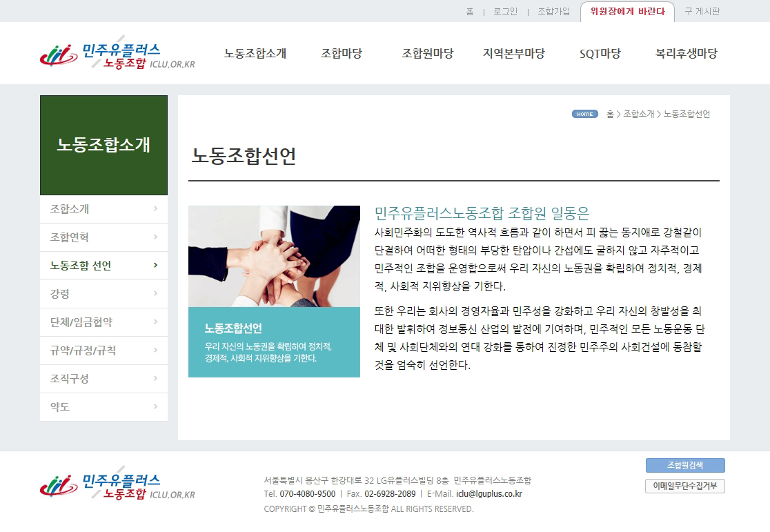Click the 조합소개 breadcrumb link
Screen dimensions: 770x532
click(639, 114)
